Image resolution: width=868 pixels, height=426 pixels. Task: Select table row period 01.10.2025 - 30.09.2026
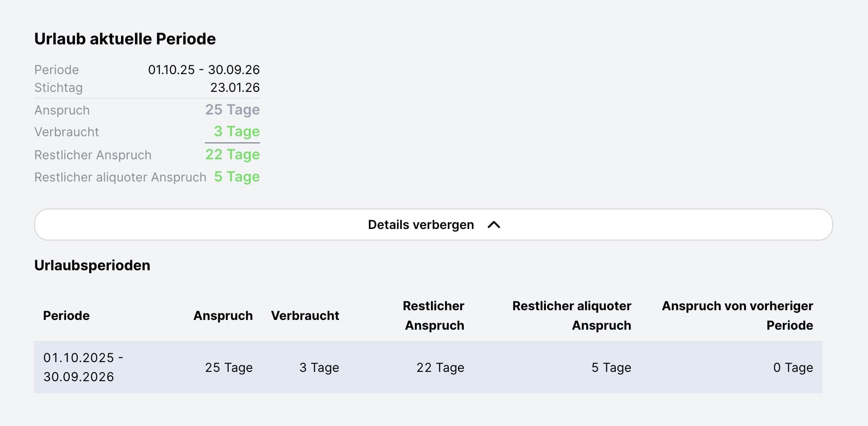[83, 367]
